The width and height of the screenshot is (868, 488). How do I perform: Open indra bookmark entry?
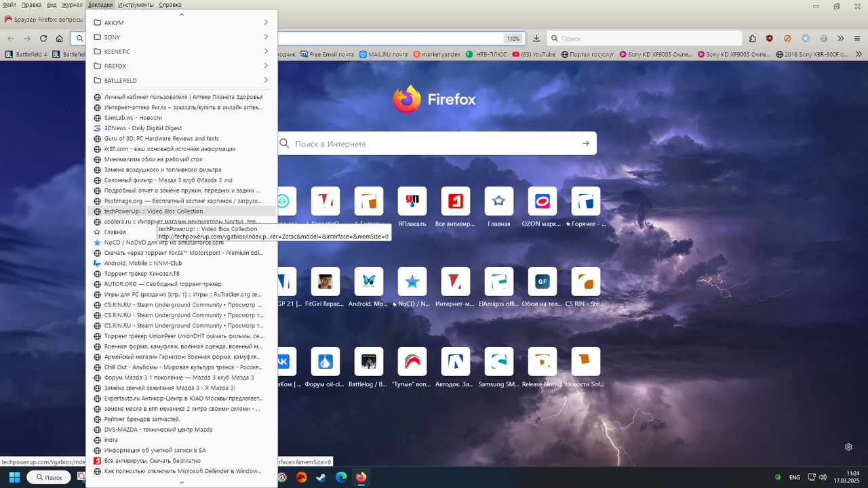tap(182, 440)
